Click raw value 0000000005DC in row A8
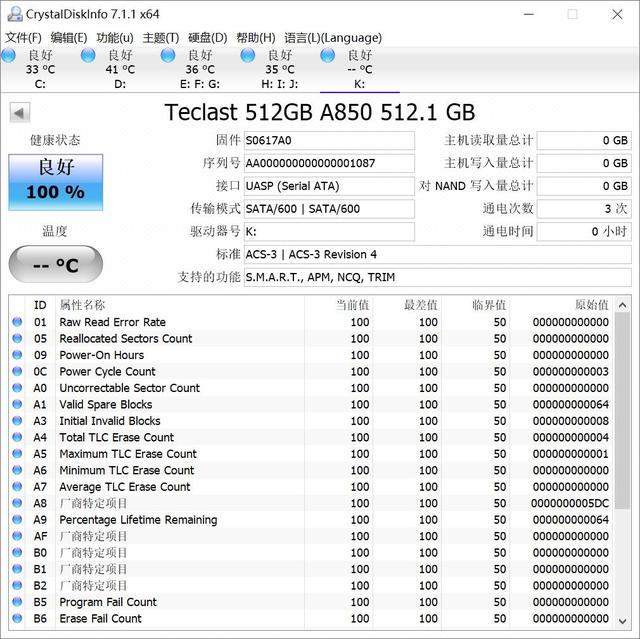The image size is (640, 639). (x=570, y=503)
